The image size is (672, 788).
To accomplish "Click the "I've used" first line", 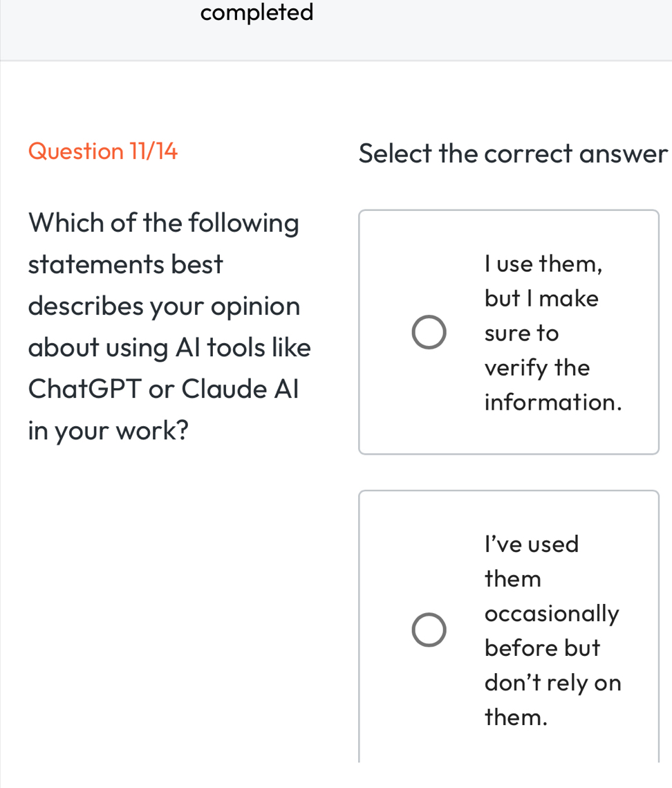I will (x=532, y=544).
